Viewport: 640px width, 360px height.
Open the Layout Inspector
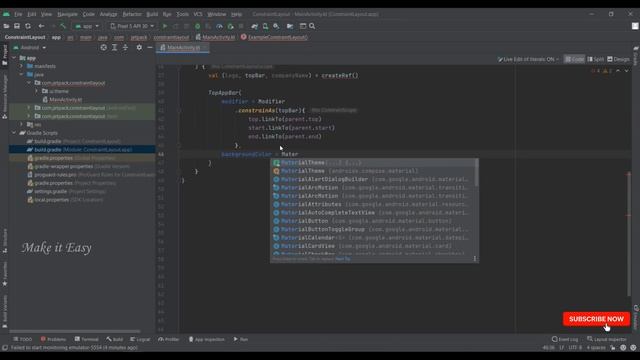[x=607, y=339]
